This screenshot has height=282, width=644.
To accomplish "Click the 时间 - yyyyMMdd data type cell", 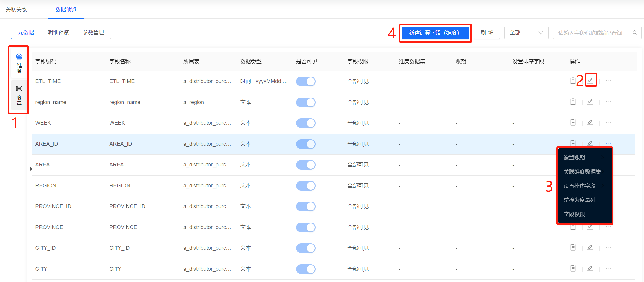I will [264, 81].
